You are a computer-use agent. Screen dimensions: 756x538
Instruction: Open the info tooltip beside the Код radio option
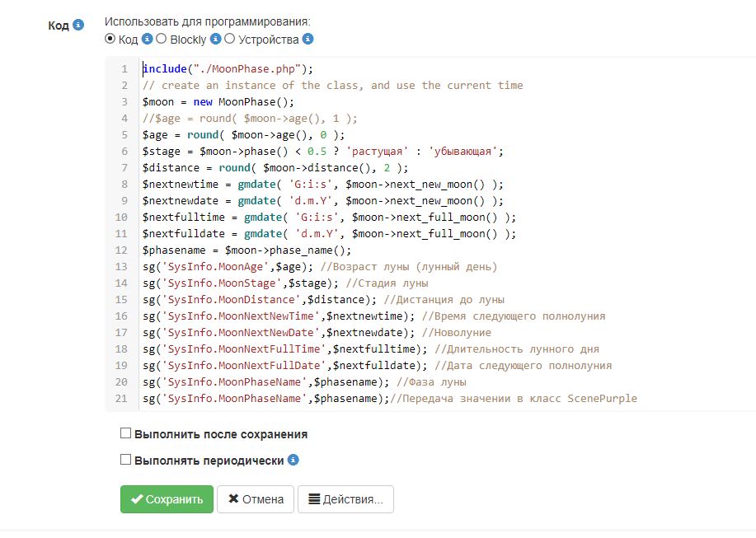click(x=148, y=39)
